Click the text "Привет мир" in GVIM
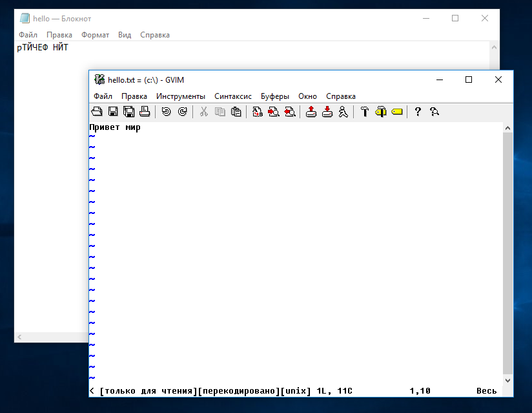This screenshot has width=532, height=413. tap(115, 127)
